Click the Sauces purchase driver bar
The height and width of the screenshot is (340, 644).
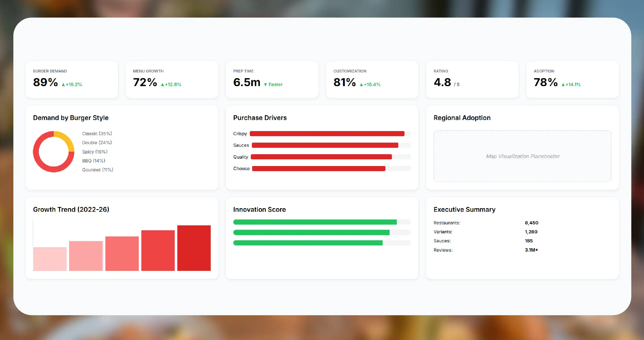click(x=325, y=145)
